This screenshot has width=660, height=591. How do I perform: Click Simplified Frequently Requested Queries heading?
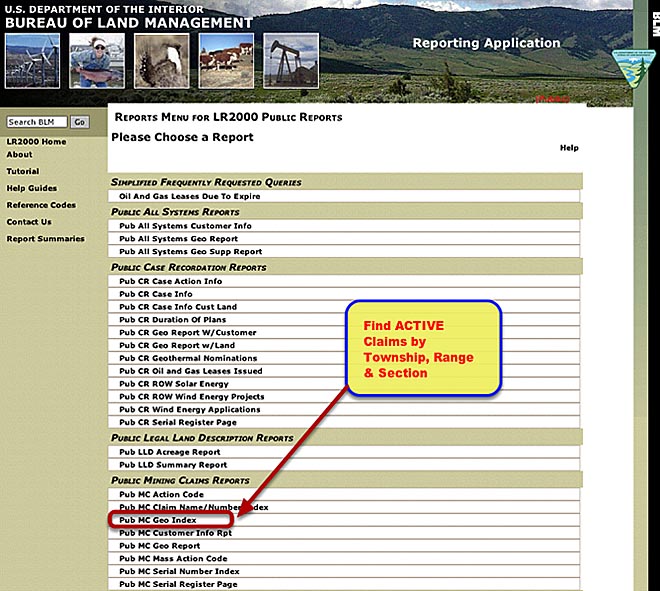[206, 182]
